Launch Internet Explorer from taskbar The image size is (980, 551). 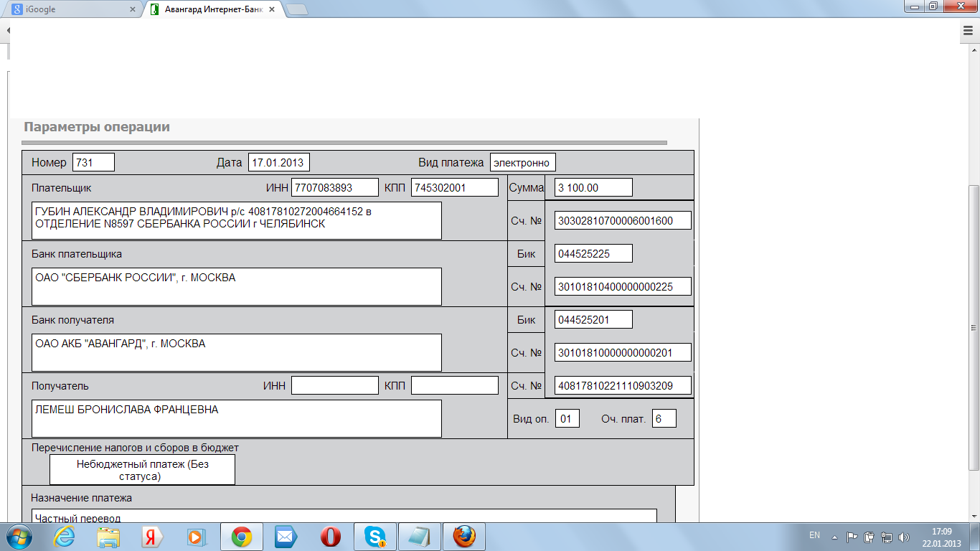click(x=65, y=537)
